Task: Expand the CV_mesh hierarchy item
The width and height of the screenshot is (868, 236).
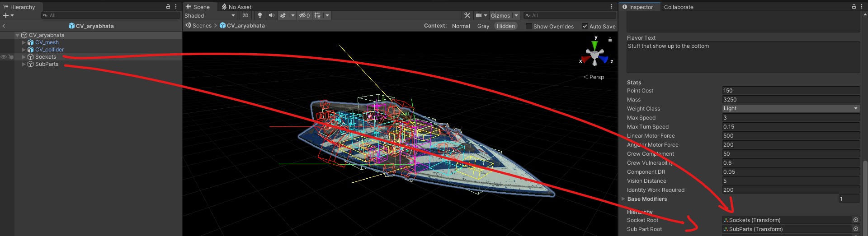Action: click(x=24, y=42)
